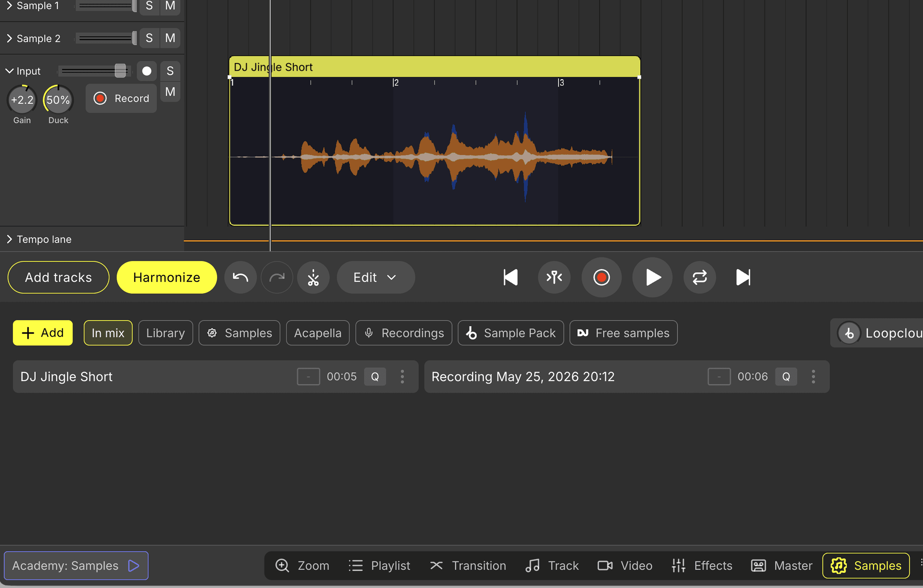This screenshot has height=588, width=923.
Task: Skip to the end of the mix
Action: [x=743, y=277]
